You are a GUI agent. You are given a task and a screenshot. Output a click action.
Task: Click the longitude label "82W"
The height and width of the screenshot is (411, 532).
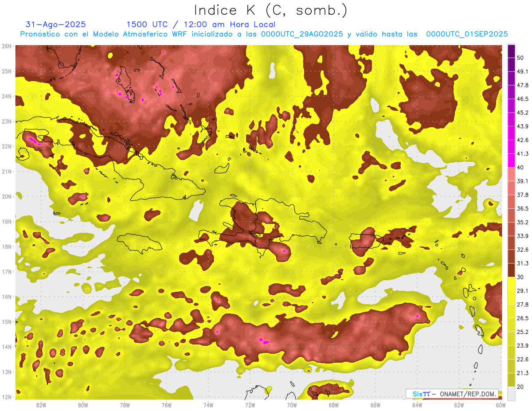[x=41, y=405]
